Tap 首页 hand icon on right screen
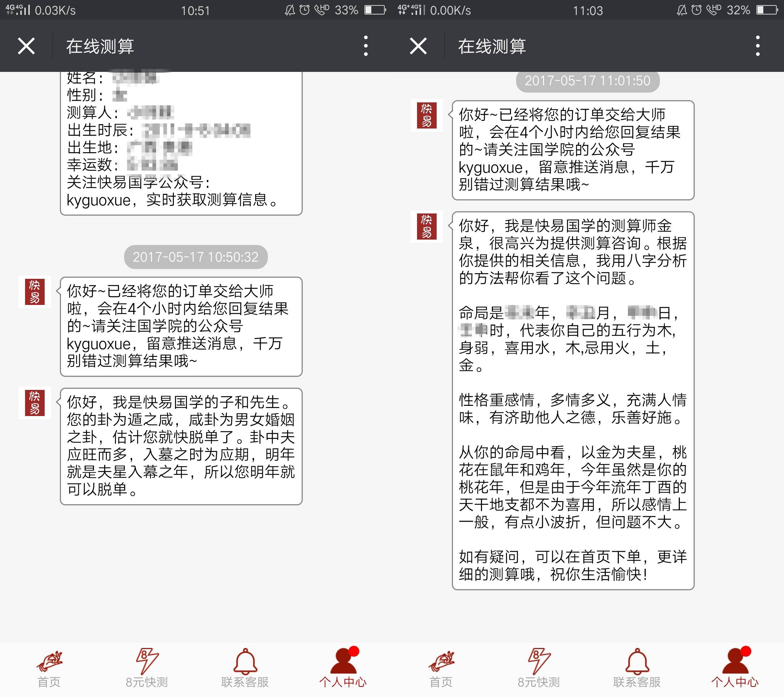This screenshot has height=697, width=784. pyautogui.click(x=441, y=661)
